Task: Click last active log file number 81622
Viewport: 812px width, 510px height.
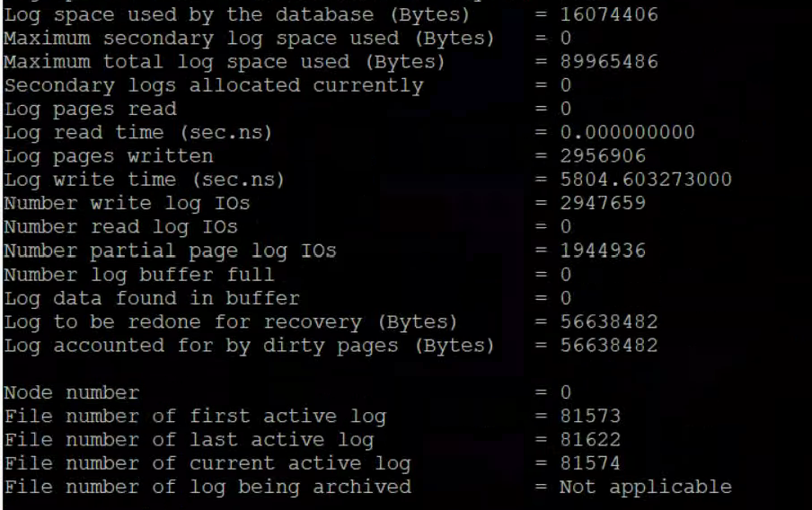Action: tap(589, 440)
